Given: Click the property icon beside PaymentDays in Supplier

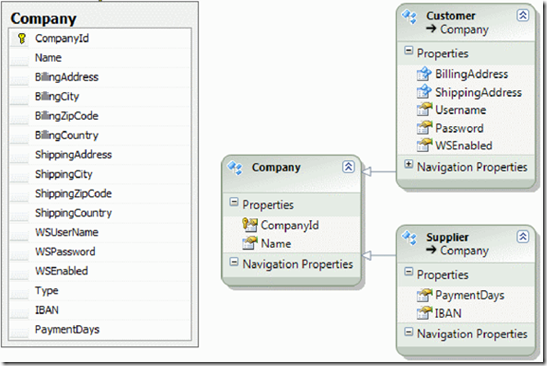Looking at the screenshot, I should 424,295.
